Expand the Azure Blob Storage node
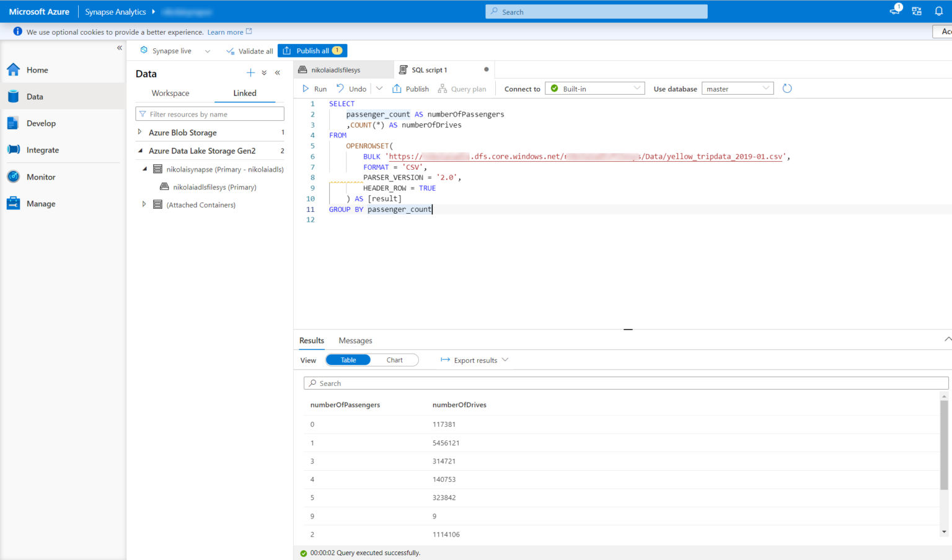Viewport: 952px width, 560px height. coord(139,132)
